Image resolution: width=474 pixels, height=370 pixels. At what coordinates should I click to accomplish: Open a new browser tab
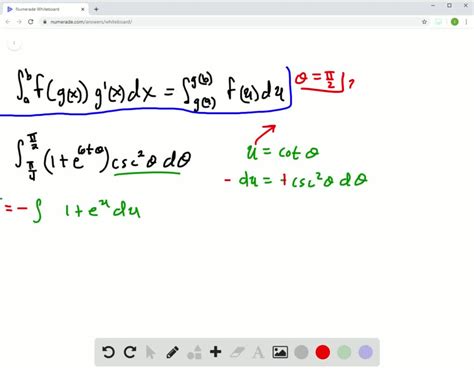click(x=96, y=9)
